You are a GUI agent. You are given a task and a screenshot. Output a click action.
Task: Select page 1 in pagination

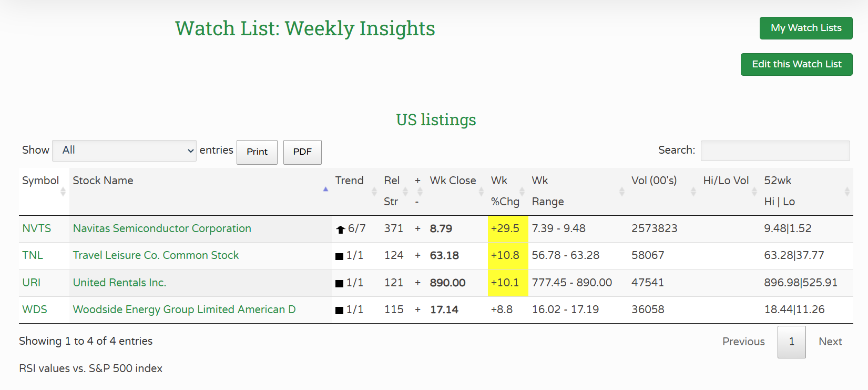(792, 342)
